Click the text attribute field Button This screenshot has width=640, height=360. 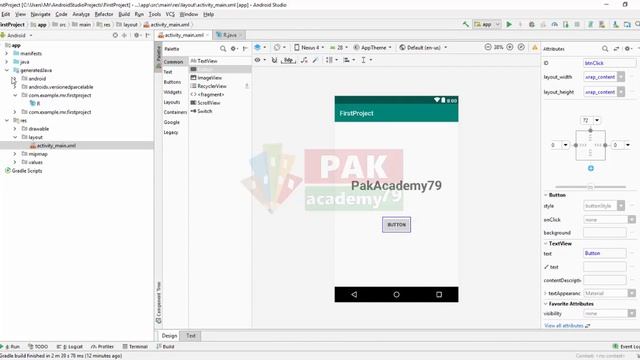(x=604, y=253)
